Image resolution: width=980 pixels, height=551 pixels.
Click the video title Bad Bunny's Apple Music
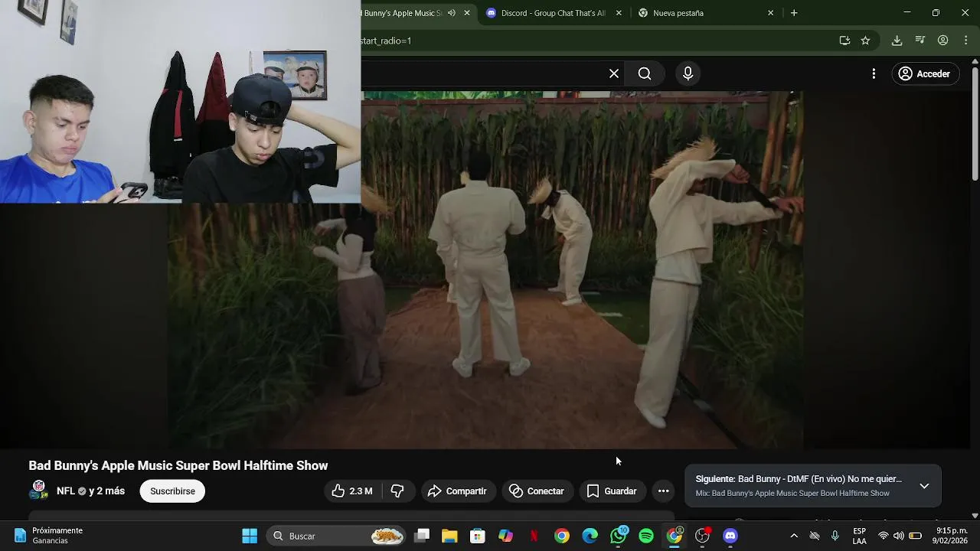click(x=178, y=465)
